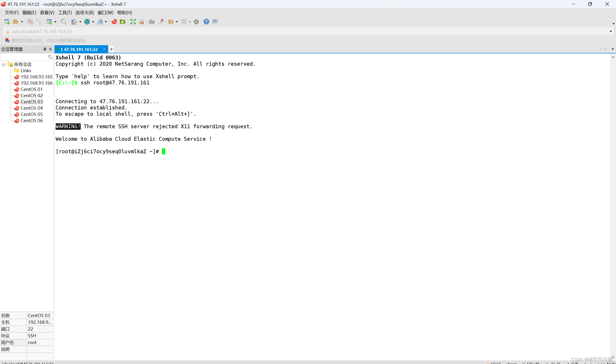The height and width of the screenshot is (364, 616).
Task: Open the tab list dropdown at the far right
Action: click(613, 49)
